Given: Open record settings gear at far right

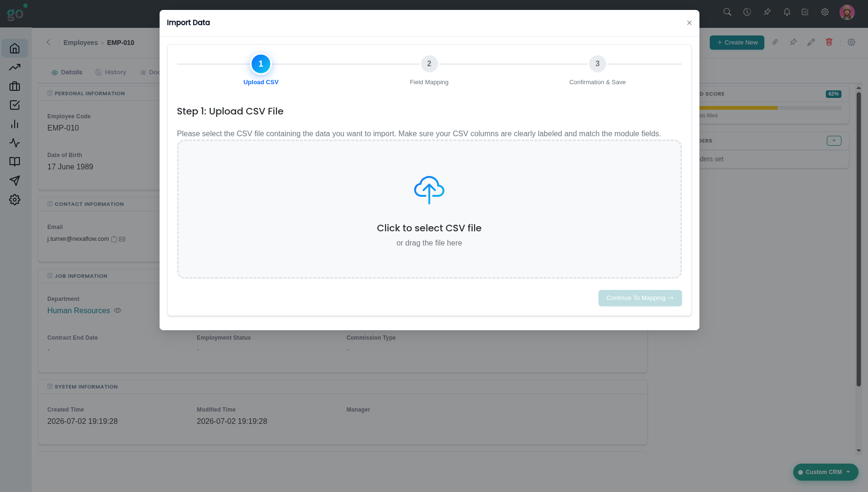Looking at the screenshot, I should [x=851, y=42].
